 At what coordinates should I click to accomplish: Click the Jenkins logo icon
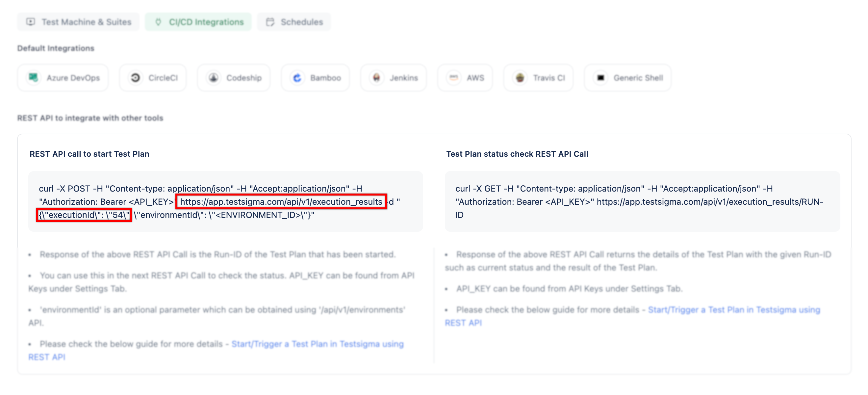tap(376, 78)
